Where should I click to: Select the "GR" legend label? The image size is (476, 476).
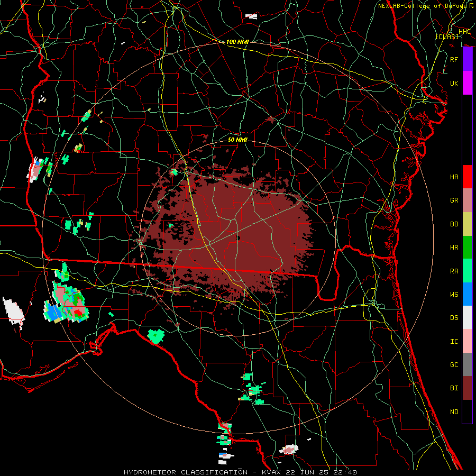[x=454, y=200]
